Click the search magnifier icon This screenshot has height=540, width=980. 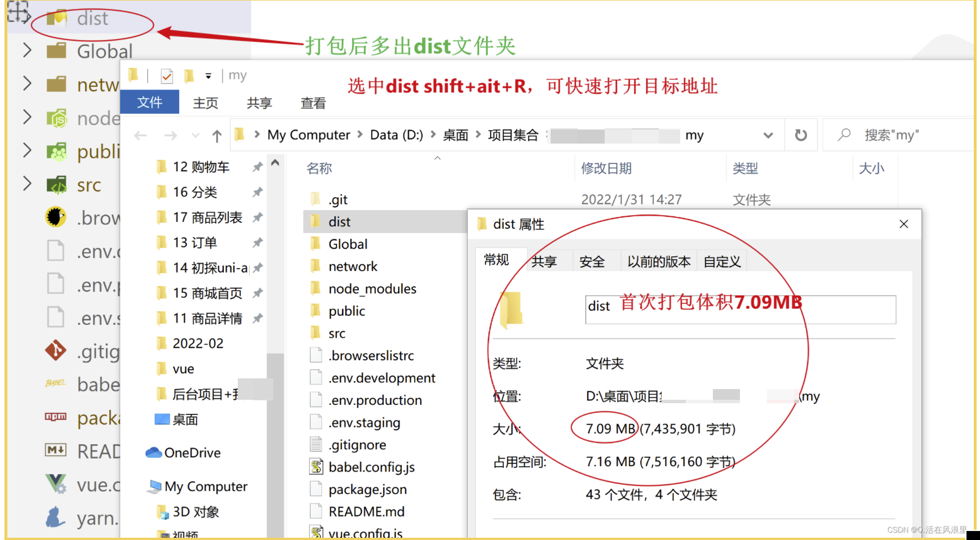(844, 135)
